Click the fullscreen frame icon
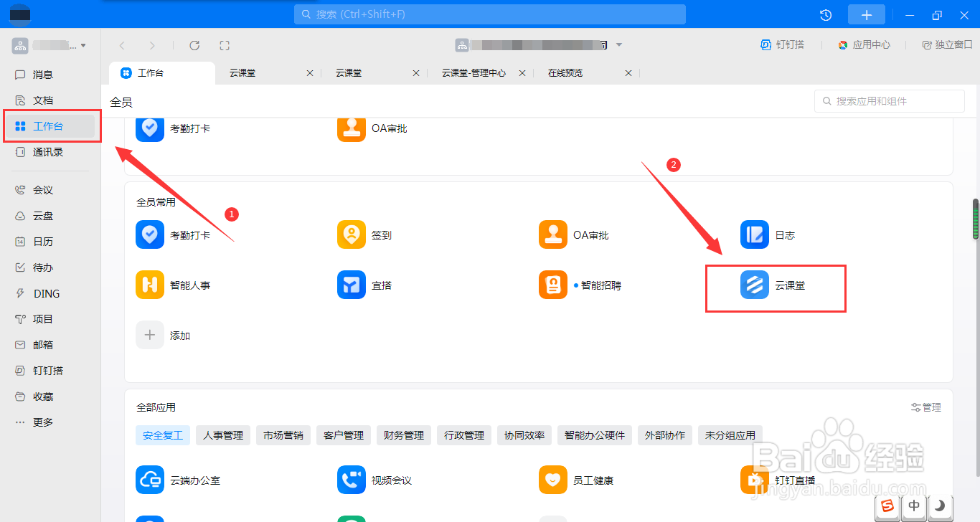980x522 pixels. click(225, 45)
